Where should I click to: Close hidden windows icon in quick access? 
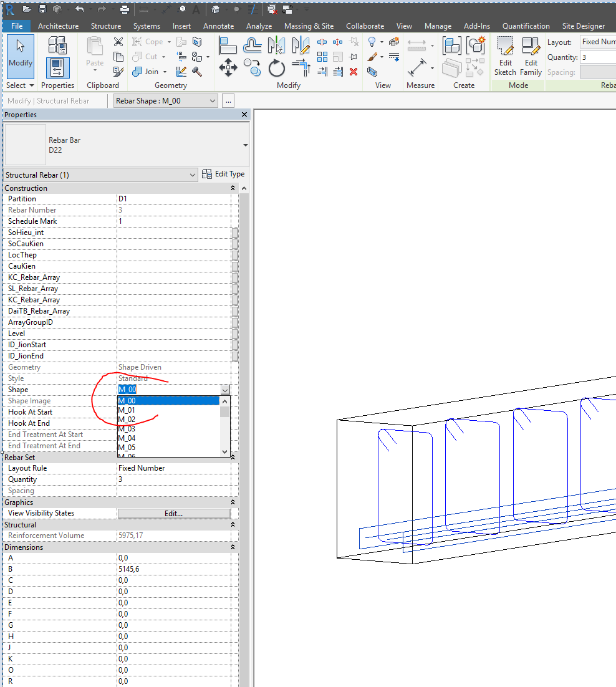coord(272,9)
